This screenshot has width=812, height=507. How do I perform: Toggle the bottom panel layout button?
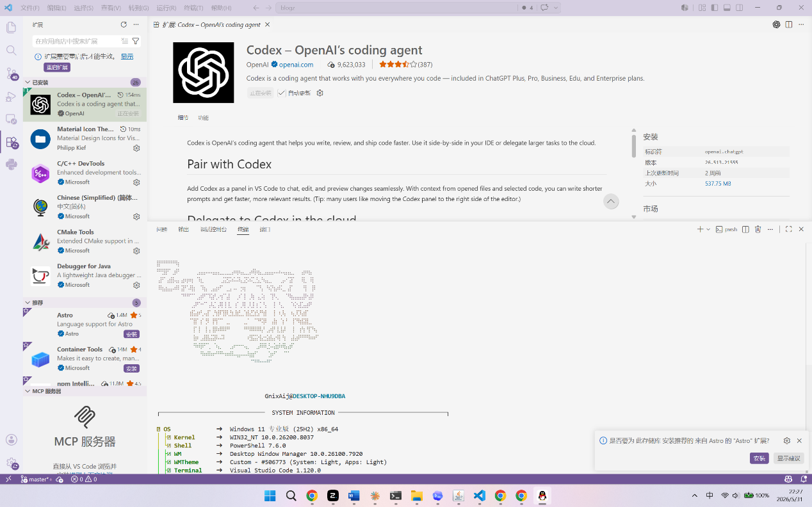point(727,8)
